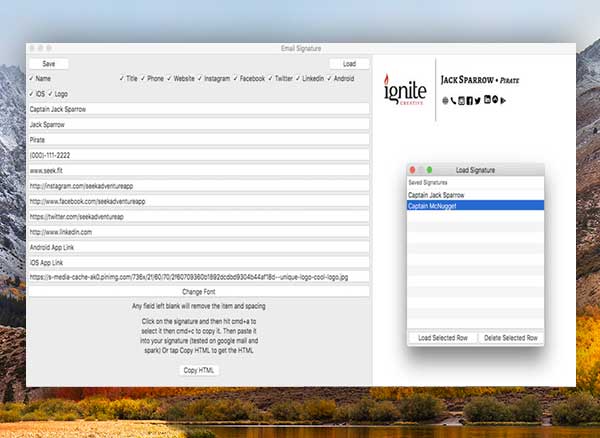Click the Saved Signatures column header
Image resolution: width=600 pixels, height=438 pixels.
pyautogui.click(x=475, y=182)
